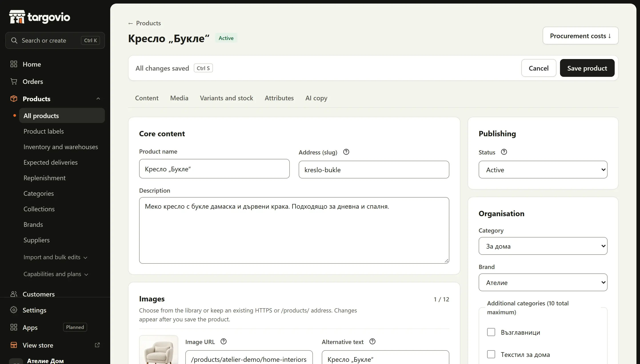The width and height of the screenshot is (640, 364).
Task: Focus the Alternative text input field
Action: 386,358
